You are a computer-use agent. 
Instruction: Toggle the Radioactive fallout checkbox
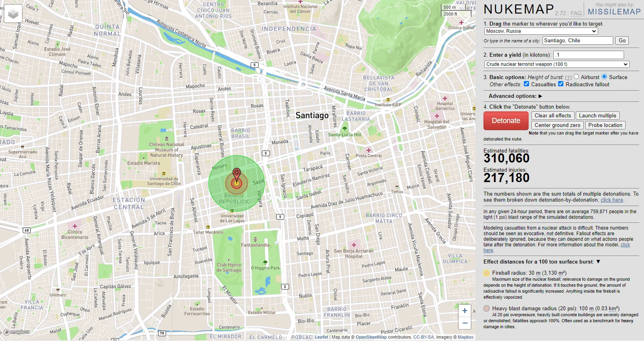(561, 84)
